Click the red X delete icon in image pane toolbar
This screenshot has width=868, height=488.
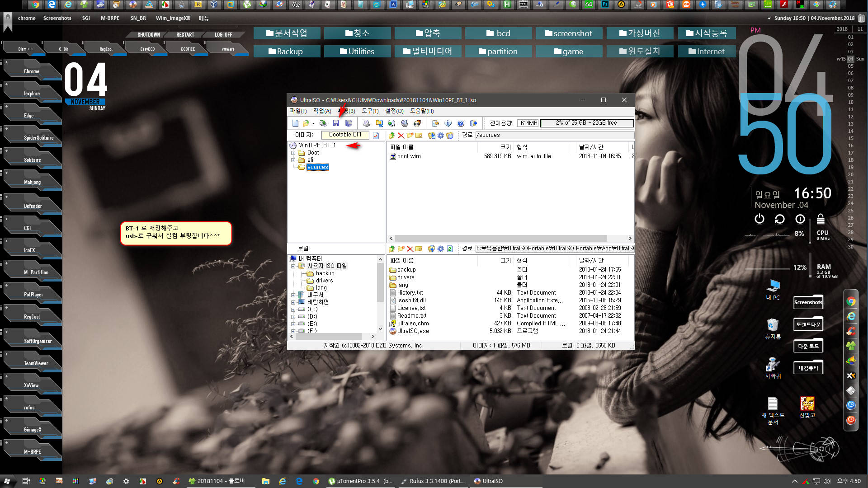(x=401, y=136)
